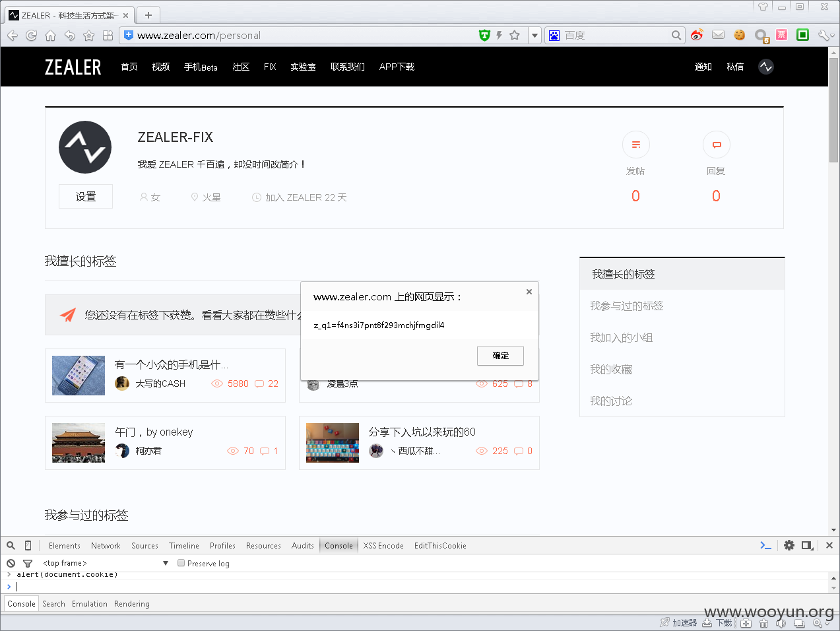Click the search magnifier in Baidu box
The height and width of the screenshot is (631, 840).
tap(676, 35)
